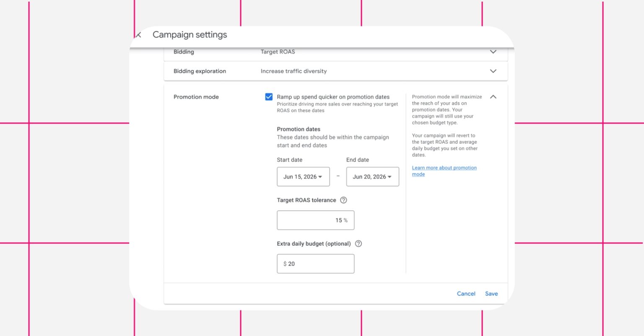
Task: Uncheck Ramp up spend quicker checkbox
Action: (269, 97)
